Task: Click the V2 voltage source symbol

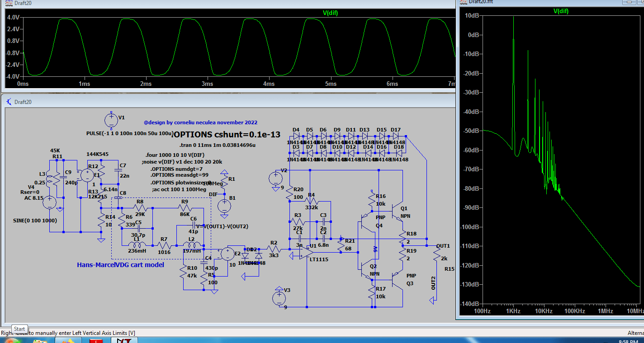Action: [275, 178]
